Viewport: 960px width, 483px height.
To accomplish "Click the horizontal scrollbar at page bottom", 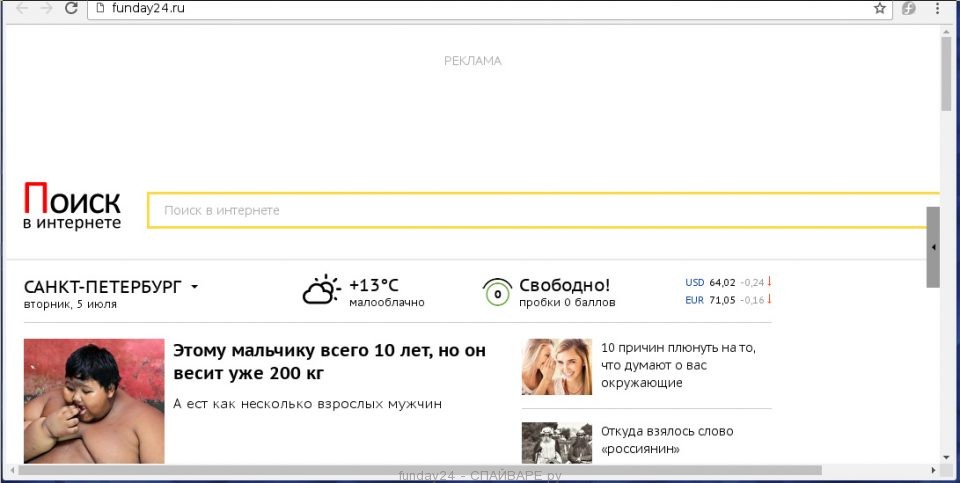I will (419, 470).
